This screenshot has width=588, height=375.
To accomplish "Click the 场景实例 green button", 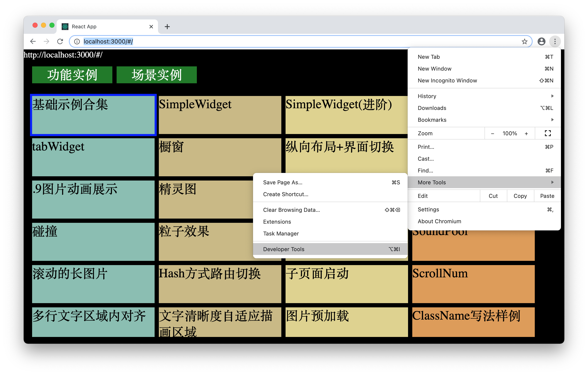I will pyautogui.click(x=157, y=75).
